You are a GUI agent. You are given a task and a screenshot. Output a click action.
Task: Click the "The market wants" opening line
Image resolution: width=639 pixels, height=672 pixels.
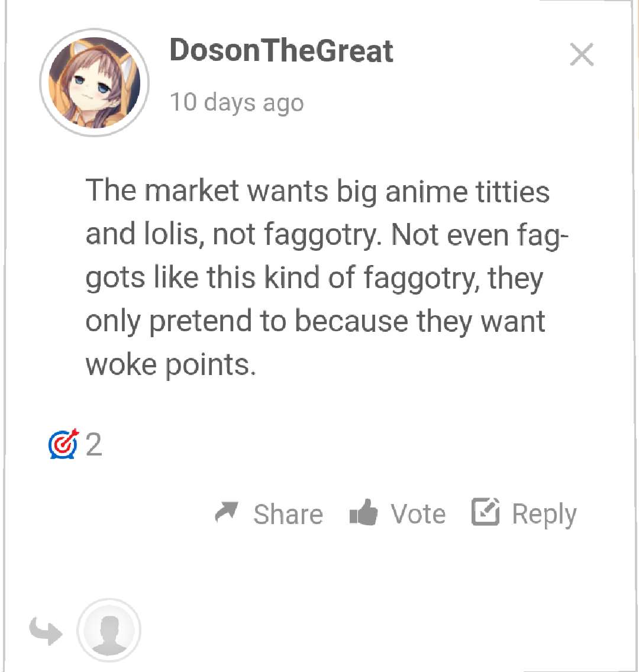point(317,190)
